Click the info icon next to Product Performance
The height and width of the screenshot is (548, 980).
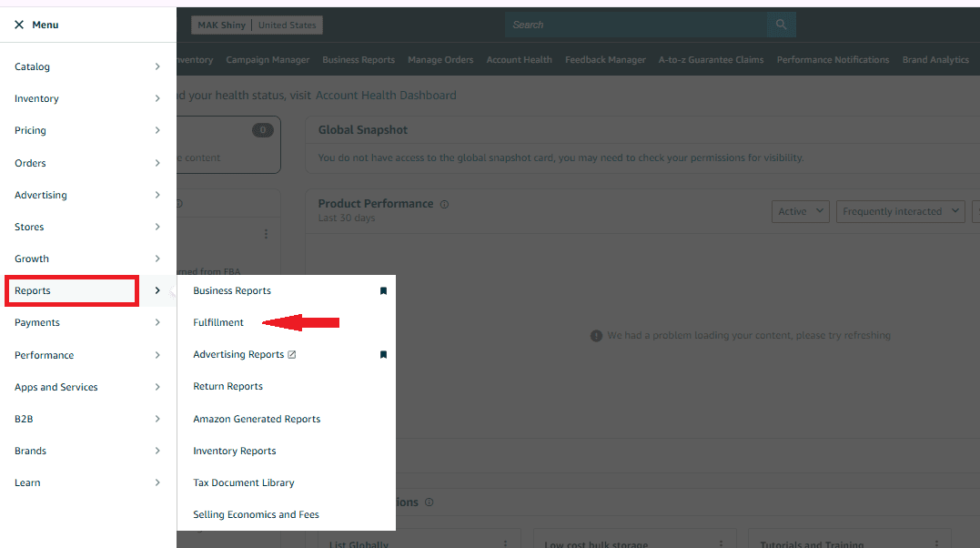tap(443, 204)
